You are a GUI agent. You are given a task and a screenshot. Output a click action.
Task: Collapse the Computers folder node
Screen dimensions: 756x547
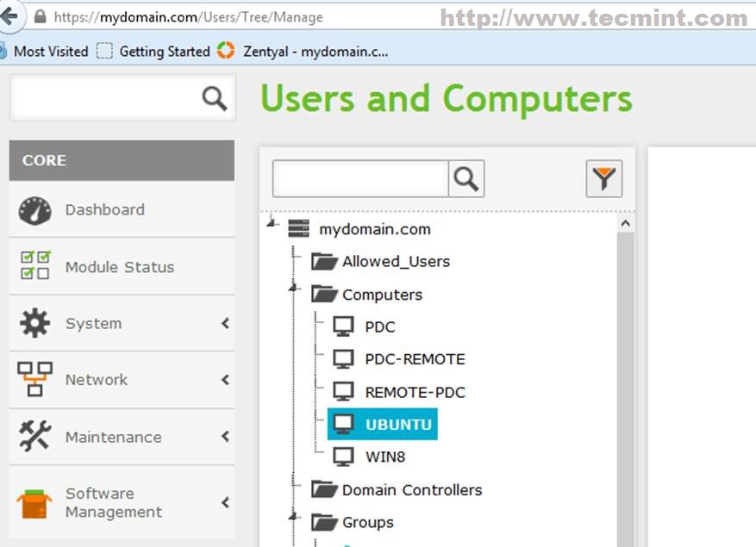point(294,289)
